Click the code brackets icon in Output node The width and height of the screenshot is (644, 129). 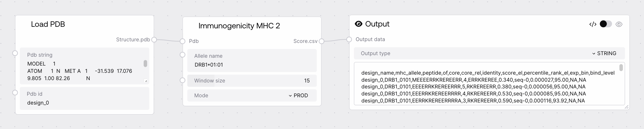tap(593, 24)
